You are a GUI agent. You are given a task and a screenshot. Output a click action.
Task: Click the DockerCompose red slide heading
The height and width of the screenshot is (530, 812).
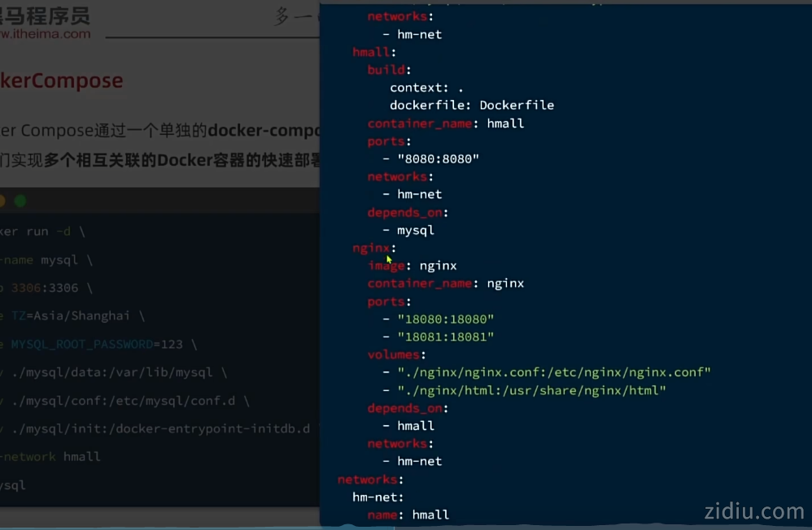(62, 81)
